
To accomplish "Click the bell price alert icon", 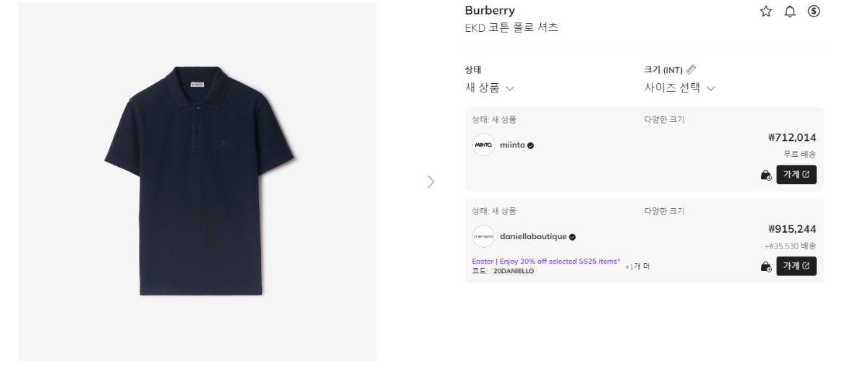I will (x=790, y=11).
